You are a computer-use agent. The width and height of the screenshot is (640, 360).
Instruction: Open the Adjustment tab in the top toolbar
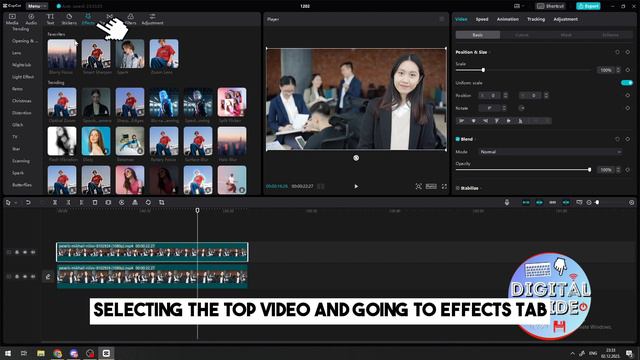pyautogui.click(x=152, y=19)
